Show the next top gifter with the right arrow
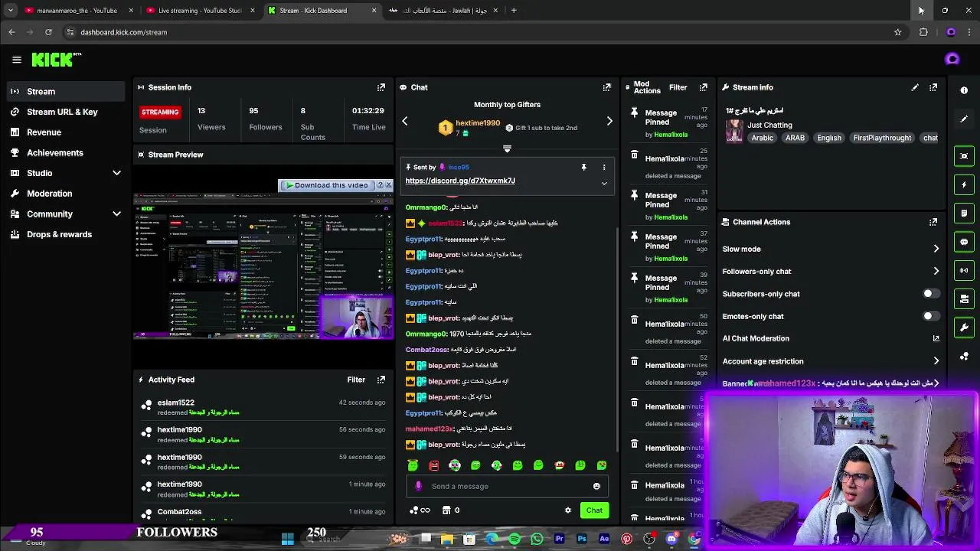 tap(609, 122)
